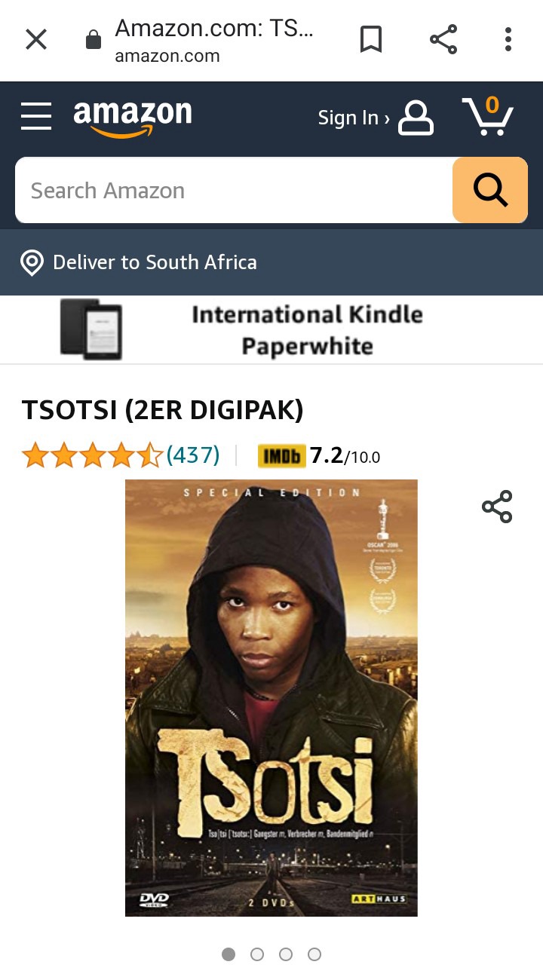Close the browser tab with X icon
Screen dimensions: 543x980
36,39
